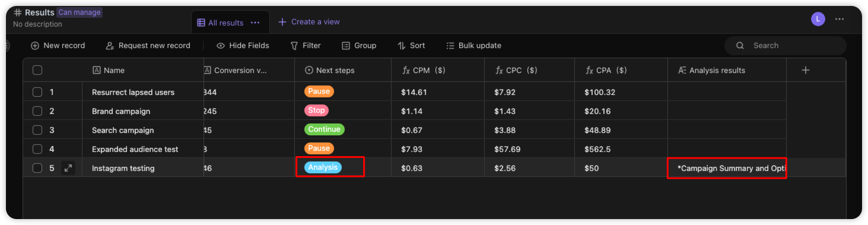
Task: Check the row 1 checkbox
Action: [x=37, y=92]
